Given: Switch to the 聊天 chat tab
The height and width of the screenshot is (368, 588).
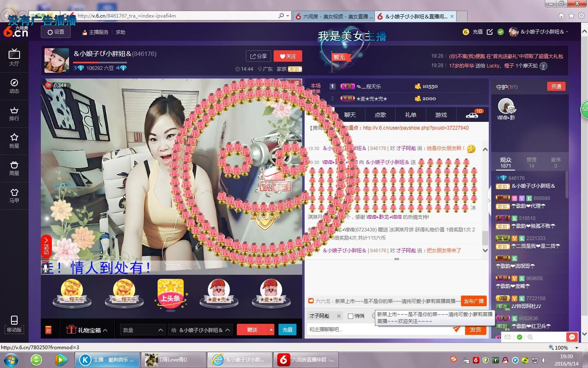Looking at the screenshot, I should click(350, 115).
